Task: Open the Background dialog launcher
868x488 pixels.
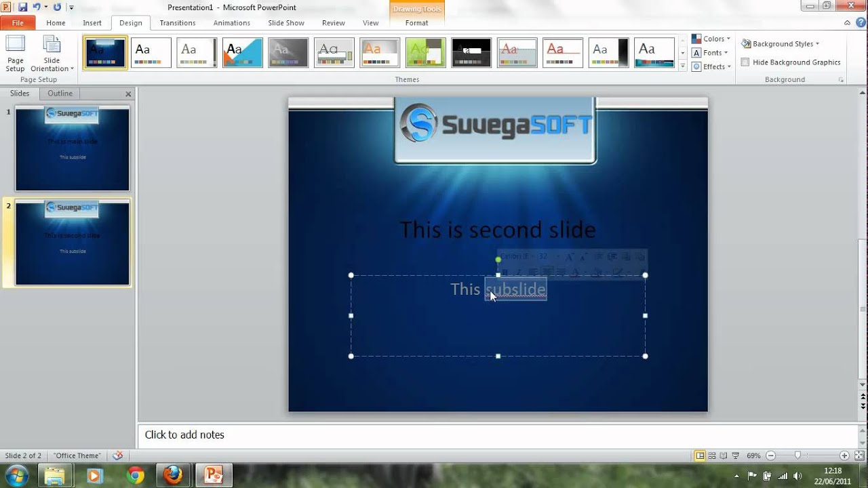Action: 841,80
